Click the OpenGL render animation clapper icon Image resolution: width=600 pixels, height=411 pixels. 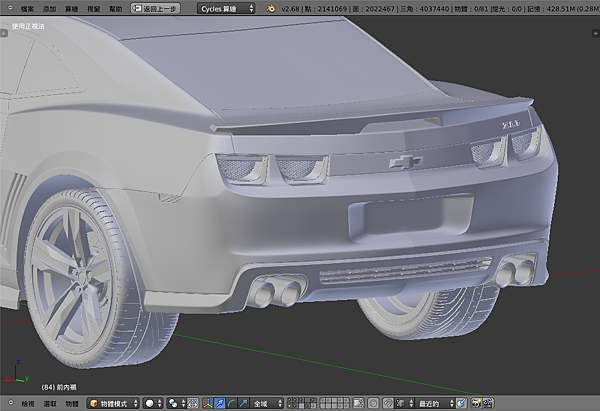[x=488, y=403]
